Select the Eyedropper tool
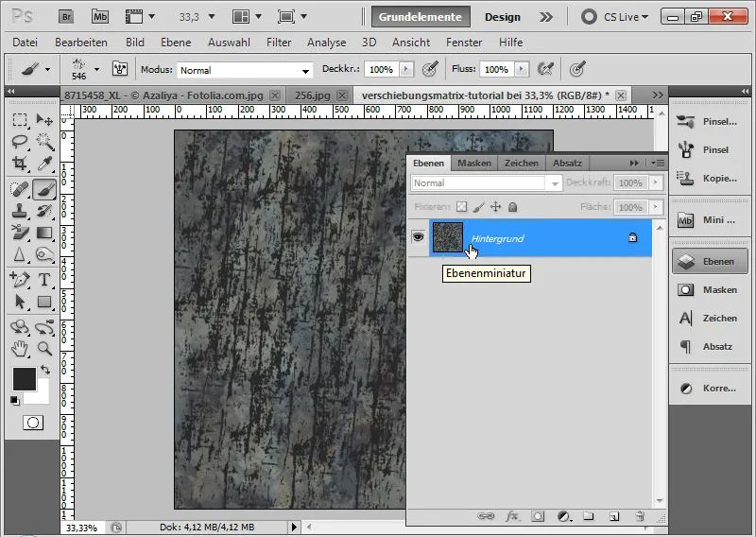 [44, 164]
